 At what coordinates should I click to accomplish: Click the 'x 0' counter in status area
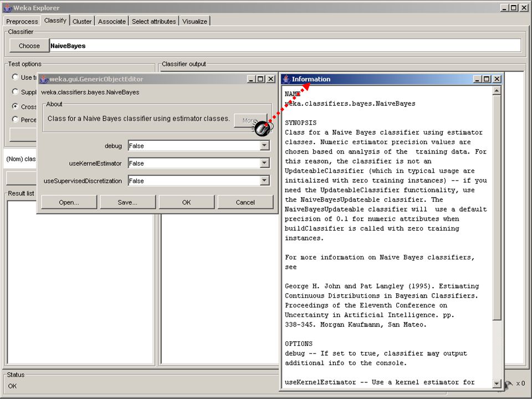point(520,383)
